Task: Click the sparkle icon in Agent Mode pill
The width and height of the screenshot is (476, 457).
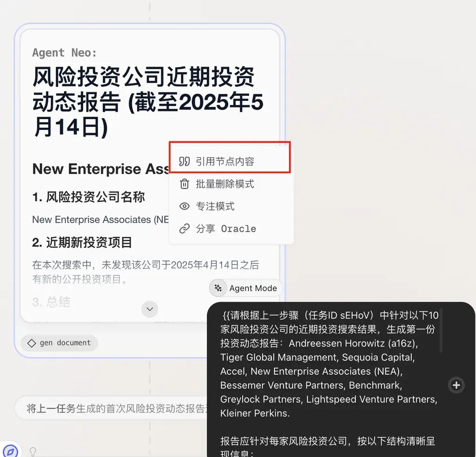Action: [x=218, y=288]
